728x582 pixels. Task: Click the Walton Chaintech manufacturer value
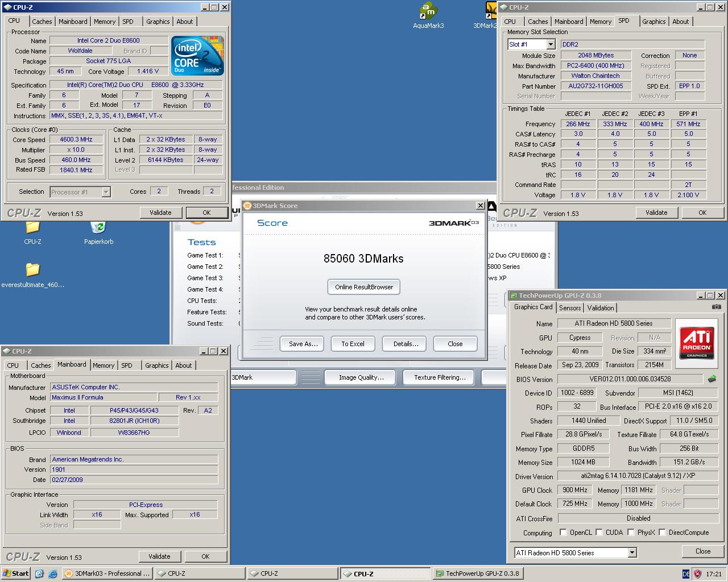click(595, 76)
